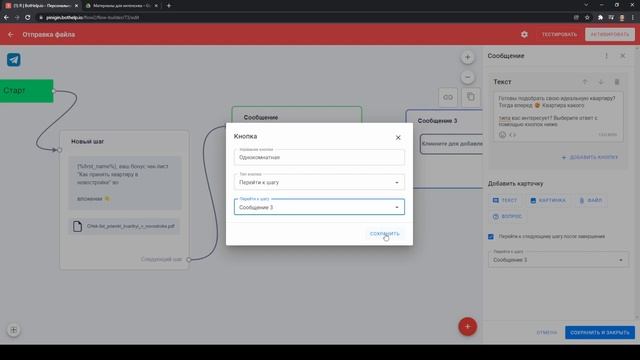Open the Тип кнопки dropdown
Screen dimensions: 640x360
tap(319, 182)
